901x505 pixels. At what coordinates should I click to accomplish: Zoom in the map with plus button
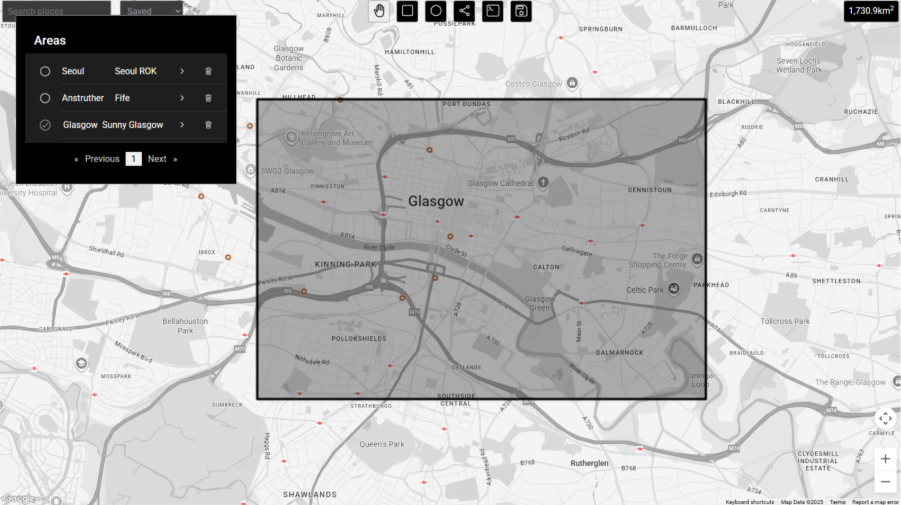[x=885, y=458]
